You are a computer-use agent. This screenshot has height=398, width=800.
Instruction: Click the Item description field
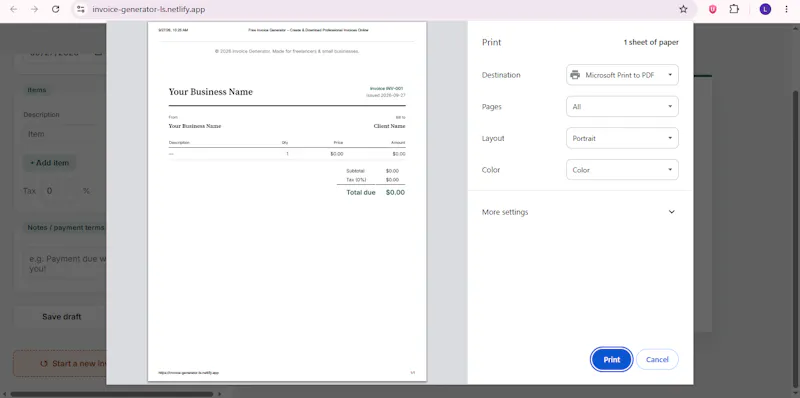coord(64,134)
